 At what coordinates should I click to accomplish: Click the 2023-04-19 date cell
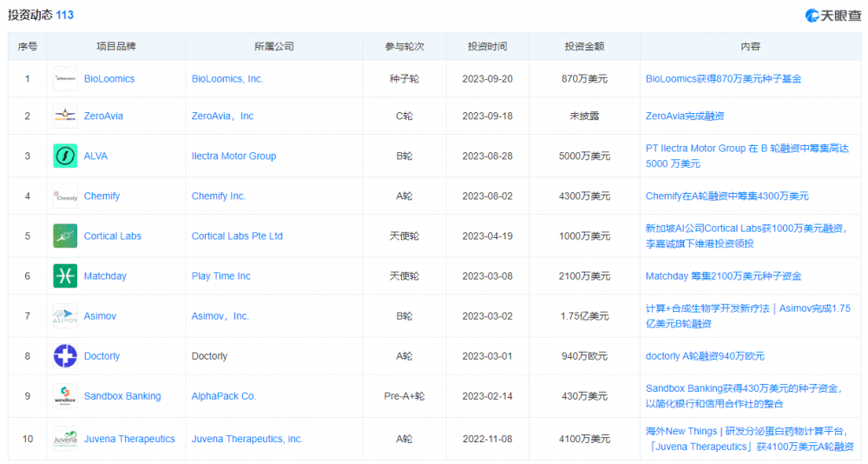pos(487,235)
